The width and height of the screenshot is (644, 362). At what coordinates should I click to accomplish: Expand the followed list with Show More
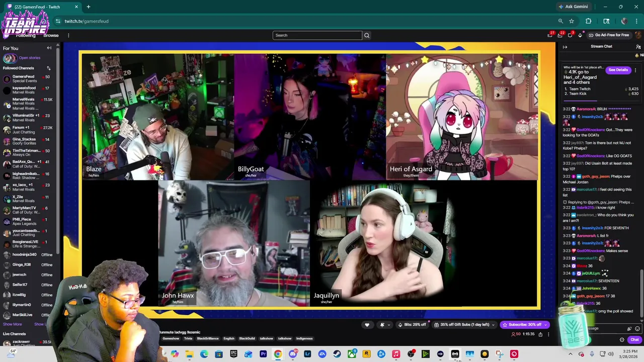coord(12,324)
